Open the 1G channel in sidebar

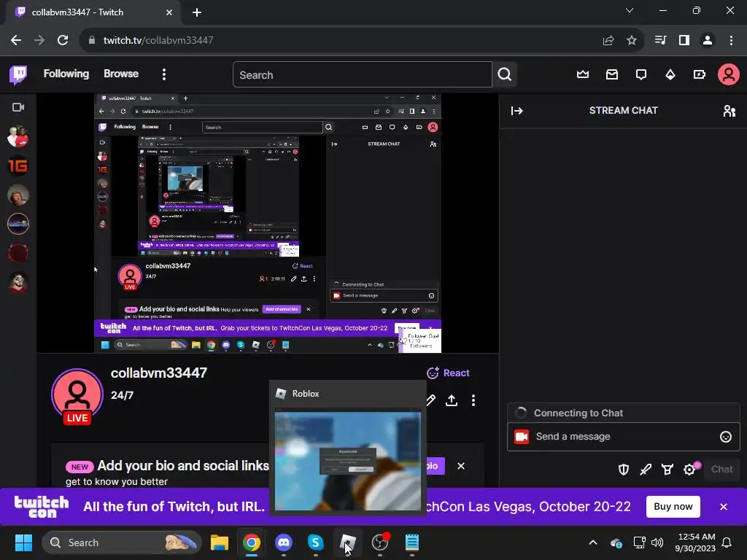(18, 166)
